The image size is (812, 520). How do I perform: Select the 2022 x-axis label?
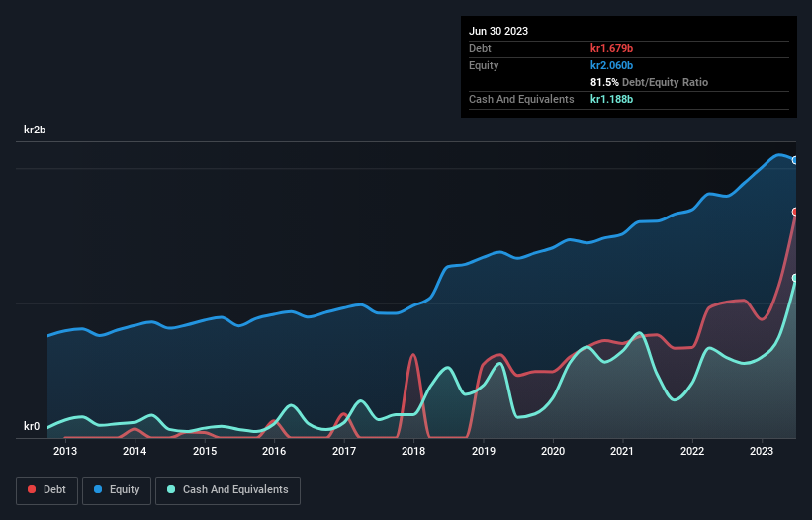click(x=692, y=451)
